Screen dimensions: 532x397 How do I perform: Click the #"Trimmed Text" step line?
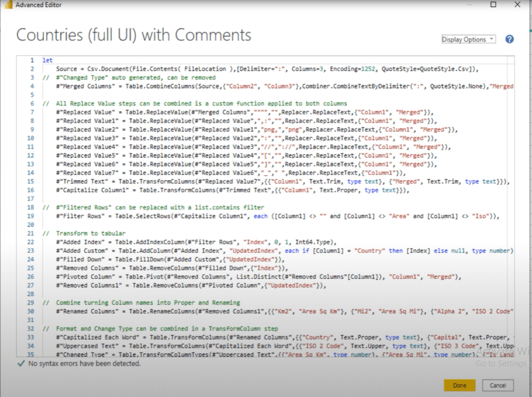click(283, 181)
